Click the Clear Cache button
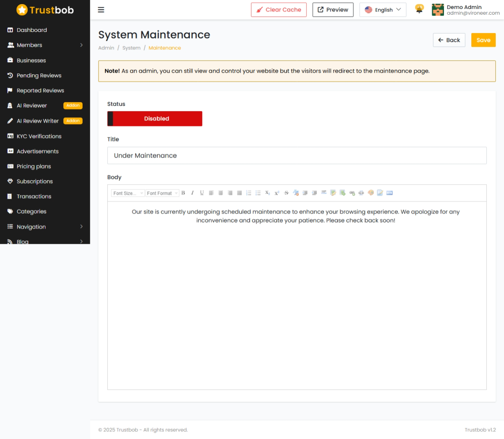Viewport: 504px width, 439px height. pos(279,10)
